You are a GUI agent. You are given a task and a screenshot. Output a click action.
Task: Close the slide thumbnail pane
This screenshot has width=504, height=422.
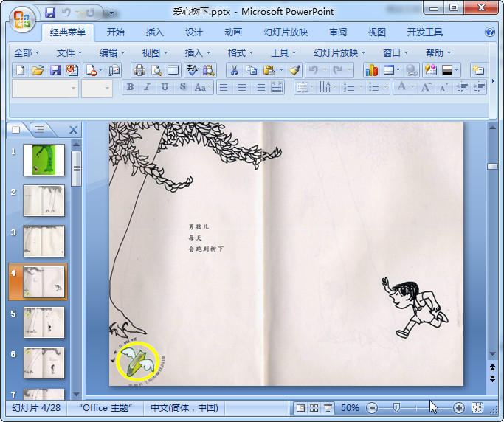pyautogui.click(x=73, y=130)
